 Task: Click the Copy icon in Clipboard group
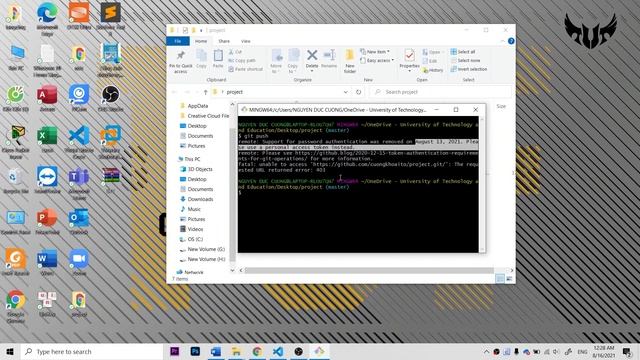pyautogui.click(x=201, y=59)
